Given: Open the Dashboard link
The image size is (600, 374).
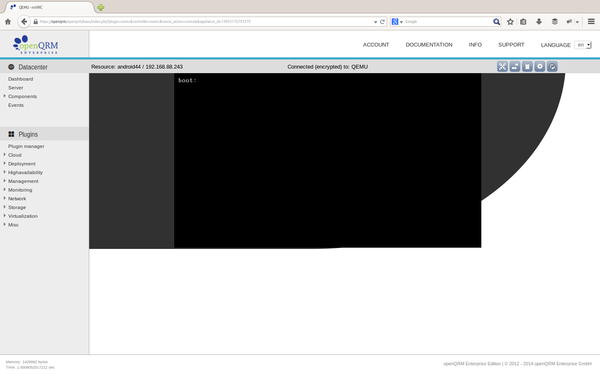Looking at the screenshot, I should tap(20, 79).
